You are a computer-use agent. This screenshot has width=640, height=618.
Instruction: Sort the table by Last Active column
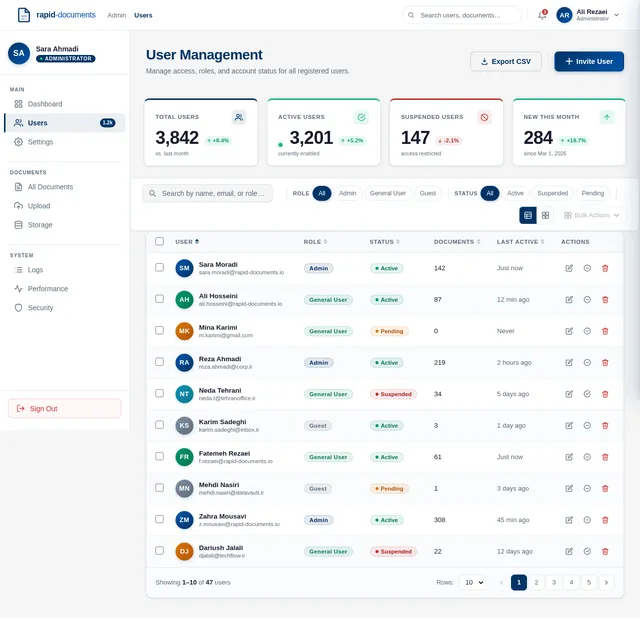tap(520, 242)
